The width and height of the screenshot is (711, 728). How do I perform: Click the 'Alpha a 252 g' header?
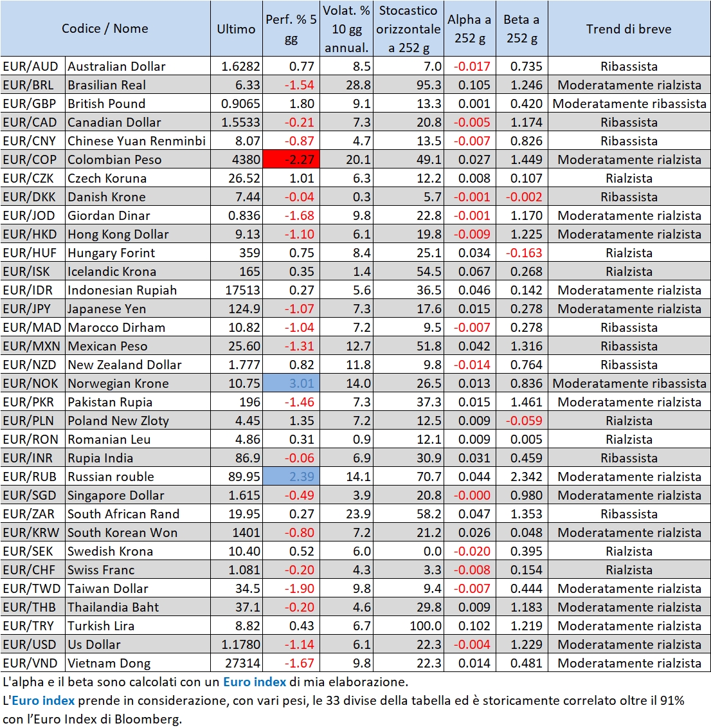[470, 29]
